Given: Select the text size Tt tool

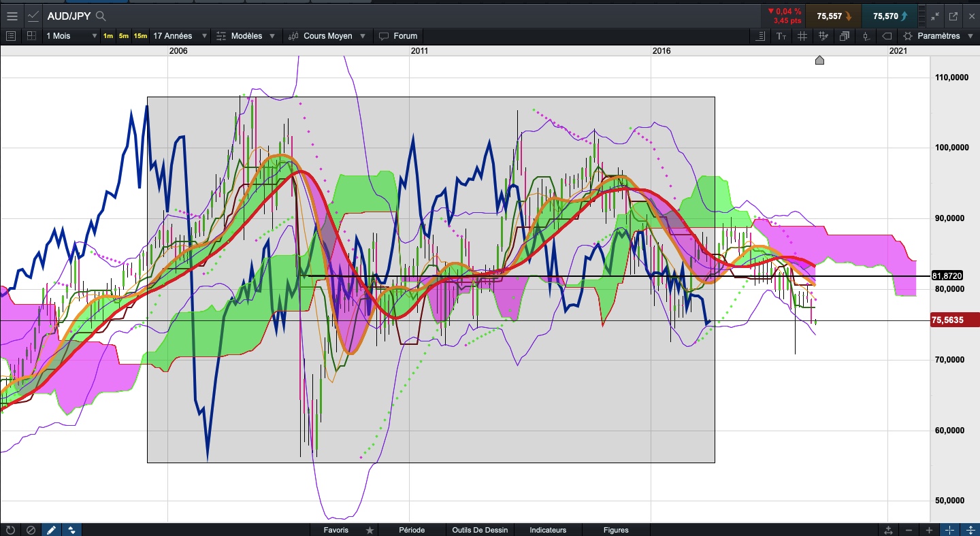Looking at the screenshot, I should [x=781, y=36].
